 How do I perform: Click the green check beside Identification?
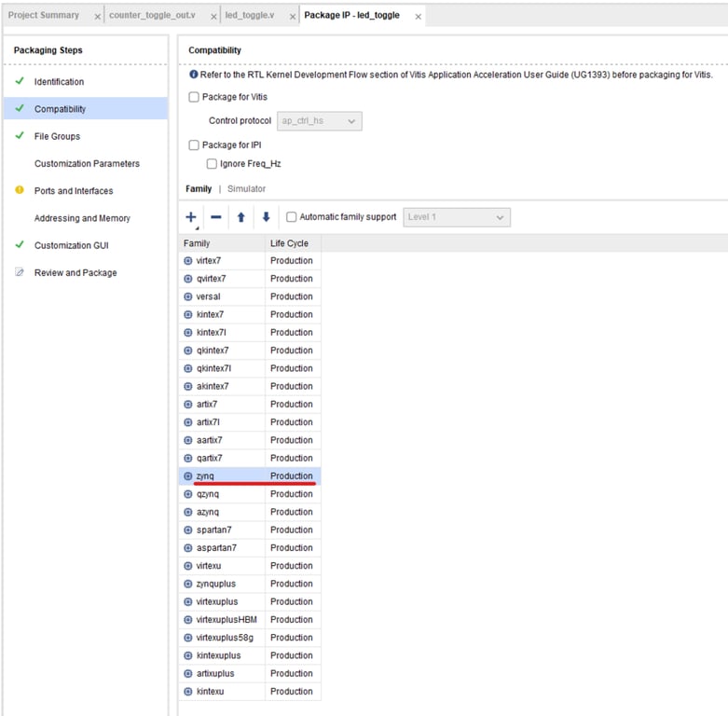(x=20, y=81)
